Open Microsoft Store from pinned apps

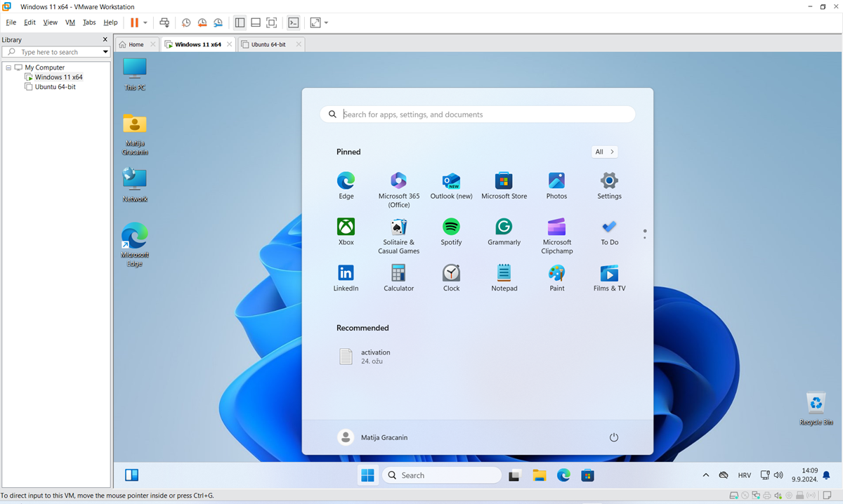click(x=504, y=186)
